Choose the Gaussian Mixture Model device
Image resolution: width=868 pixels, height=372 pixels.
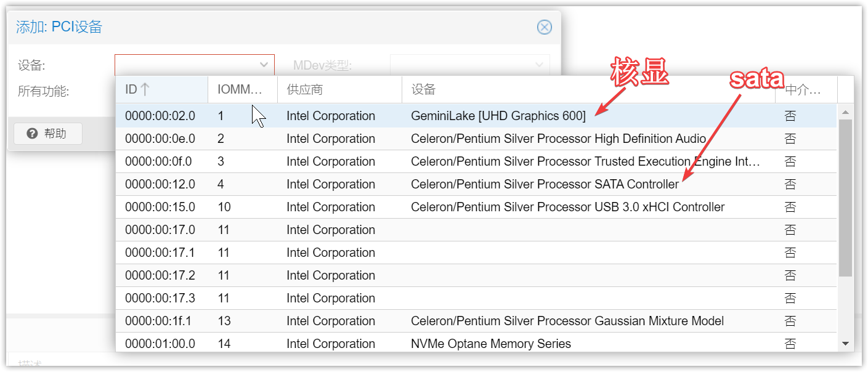[567, 321]
